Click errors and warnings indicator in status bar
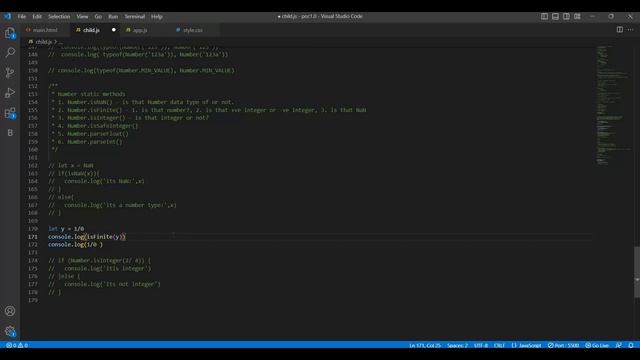This screenshot has width=640, height=360. (17, 345)
